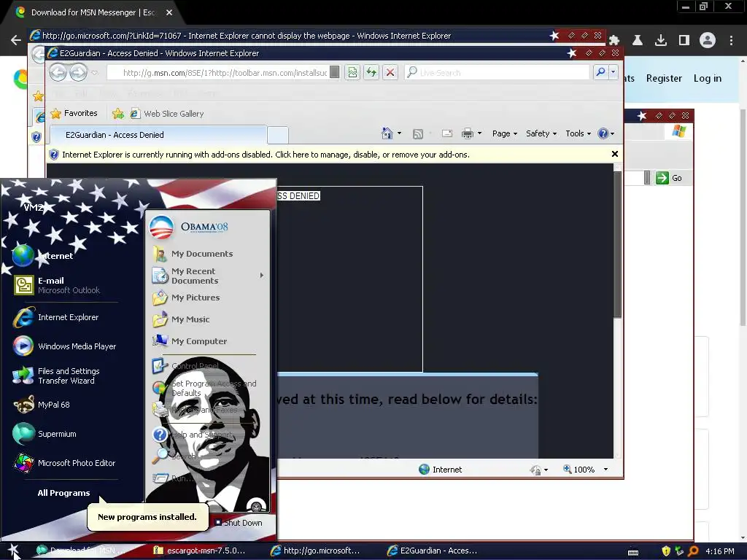747x560 pixels.
Task: Click the Compatibility View icon in IE address bar
Action: coord(352,72)
